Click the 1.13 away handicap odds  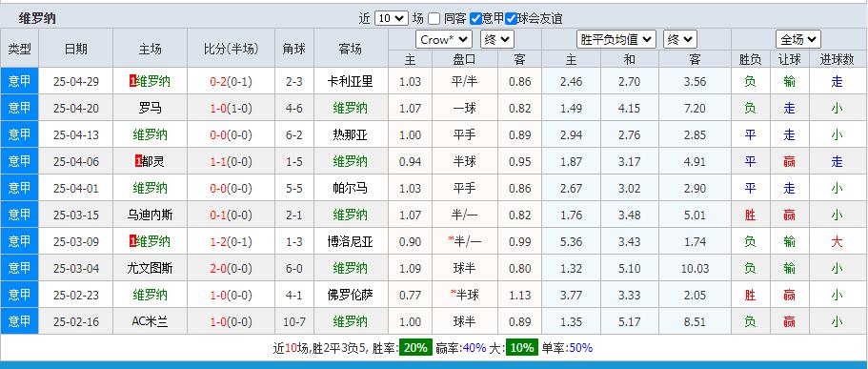click(x=520, y=295)
